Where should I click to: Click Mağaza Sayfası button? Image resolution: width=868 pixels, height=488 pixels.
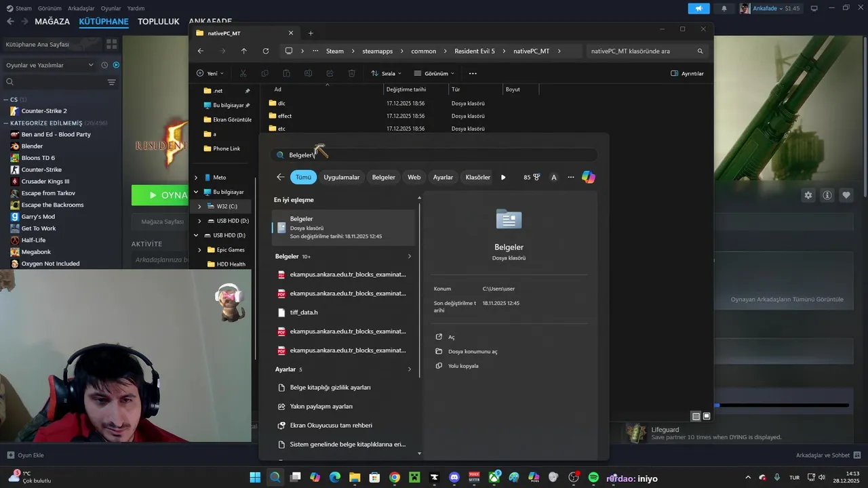162,222
